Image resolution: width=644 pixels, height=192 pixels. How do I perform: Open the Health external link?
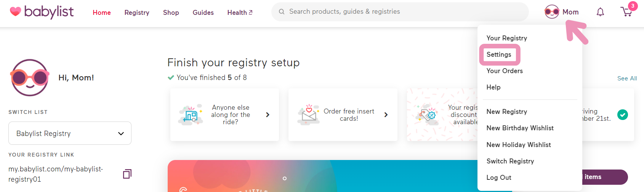(240, 13)
